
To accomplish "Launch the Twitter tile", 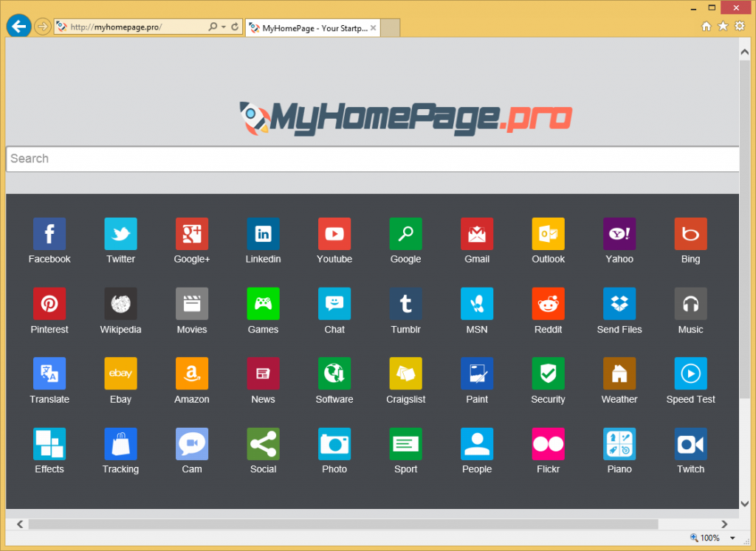I will pos(120,234).
